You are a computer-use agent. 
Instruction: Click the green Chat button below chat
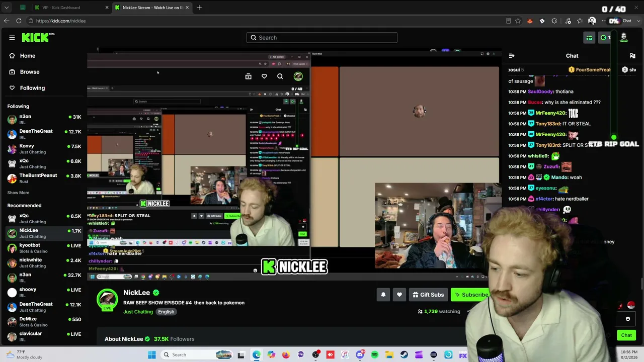click(626, 335)
